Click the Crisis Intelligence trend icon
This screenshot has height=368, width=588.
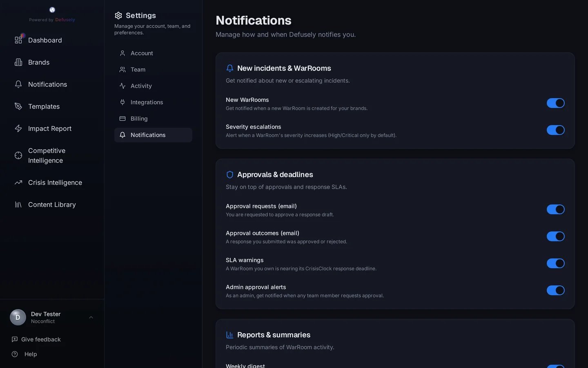click(x=18, y=182)
